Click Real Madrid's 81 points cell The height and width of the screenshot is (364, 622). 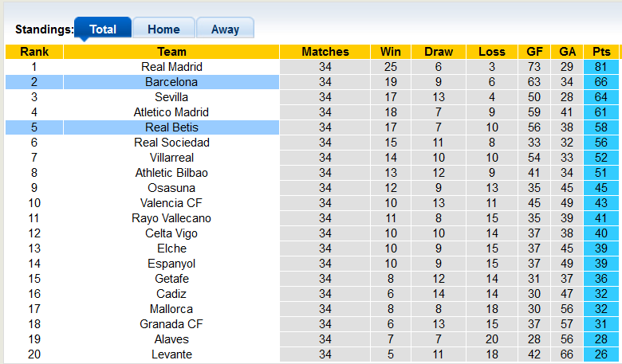601,67
